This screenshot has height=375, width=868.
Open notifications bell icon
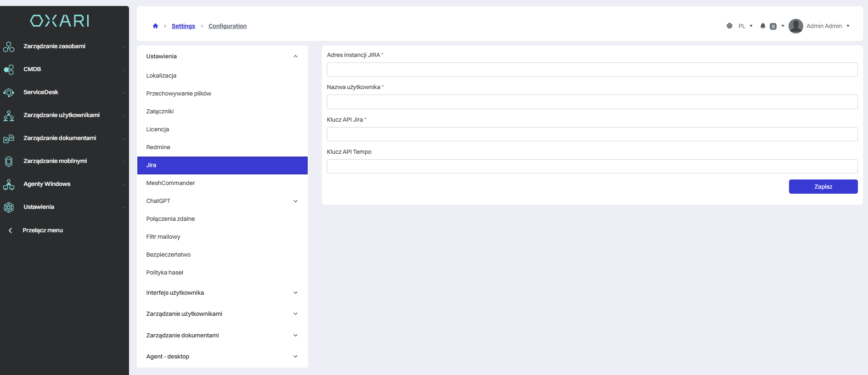(x=763, y=26)
